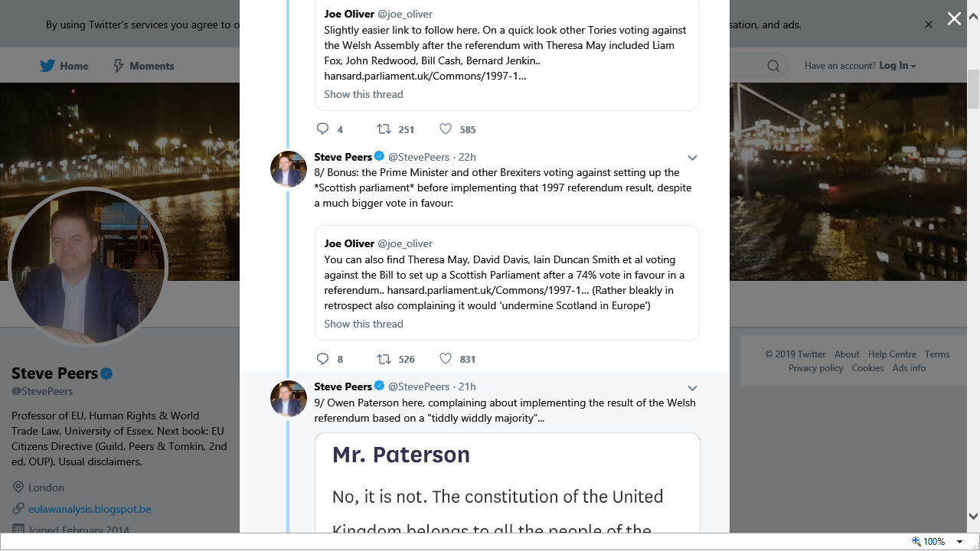Image resolution: width=980 pixels, height=551 pixels.
Task: Expand options chevron on 8/ Bonus tweet
Action: pyautogui.click(x=692, y=158)
